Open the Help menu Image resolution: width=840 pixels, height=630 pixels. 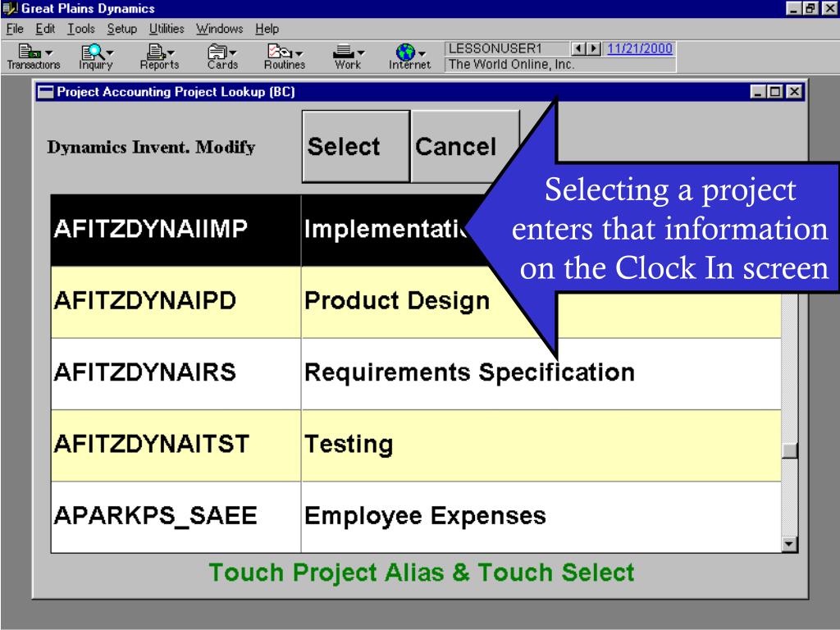(267, 29)
